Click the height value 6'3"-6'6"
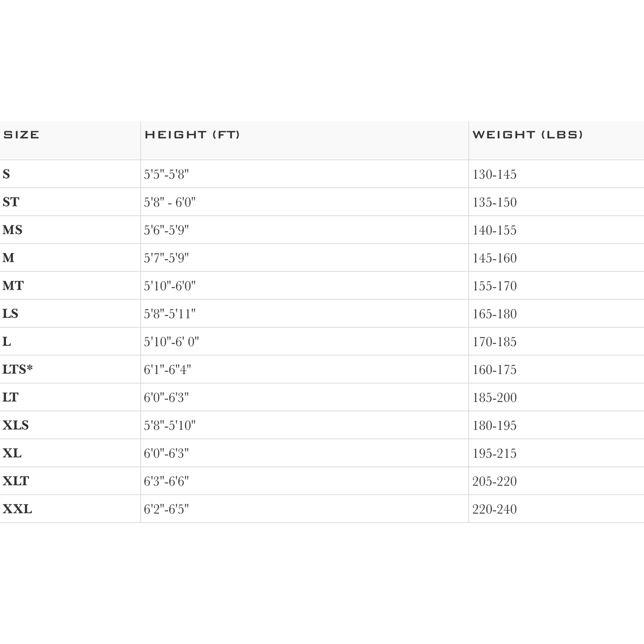The width and height of the screenshot is (644, 644). click(x=167, y=481)
